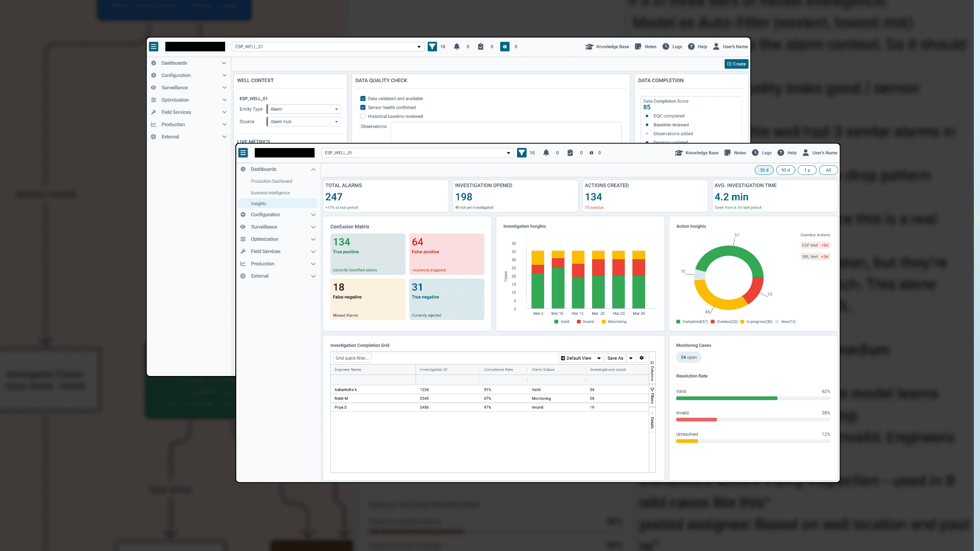The width and height of the screenshot is (980, 551).
Task: Click the grid settings gear icon
Action: [x=642, y=358]
